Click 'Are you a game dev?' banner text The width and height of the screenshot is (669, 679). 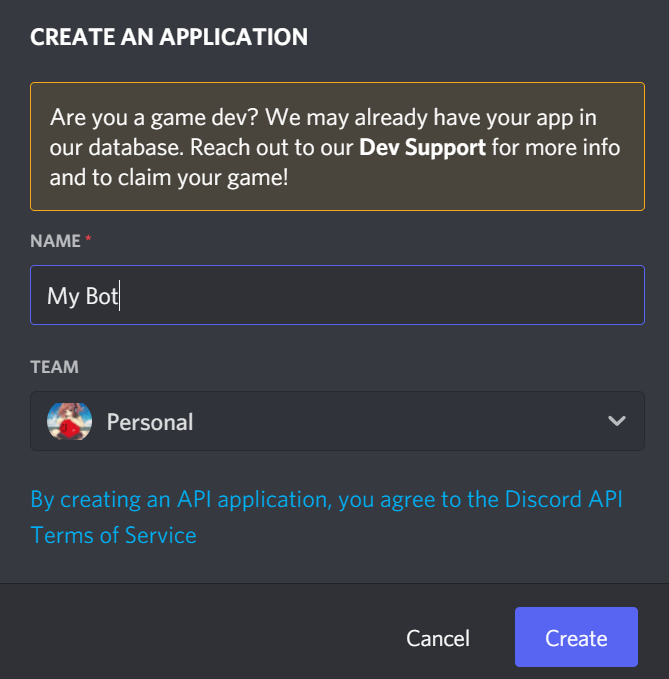tap(154, 117)
